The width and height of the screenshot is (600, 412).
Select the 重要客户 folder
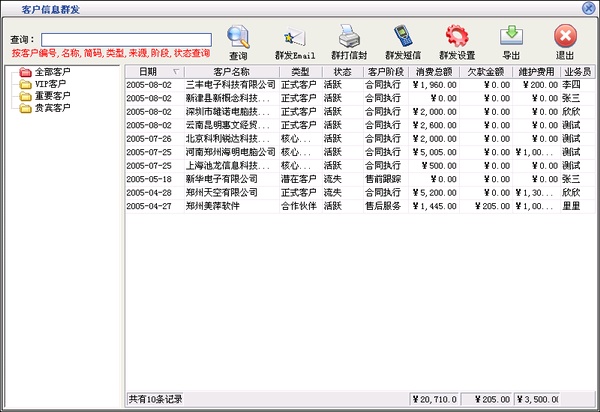pyautogui.click(x=52, y=96)
